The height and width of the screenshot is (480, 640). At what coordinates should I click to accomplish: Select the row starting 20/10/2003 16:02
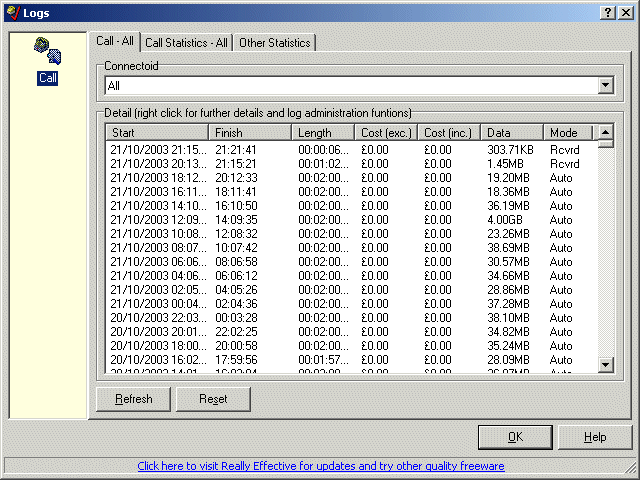351,360
